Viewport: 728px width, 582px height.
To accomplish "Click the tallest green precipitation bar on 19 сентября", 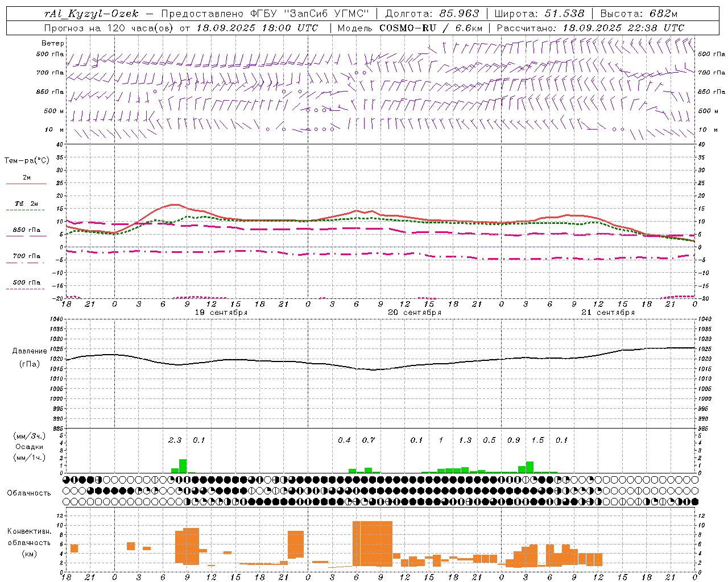I will pyautogui.click(x=183, y=466).
